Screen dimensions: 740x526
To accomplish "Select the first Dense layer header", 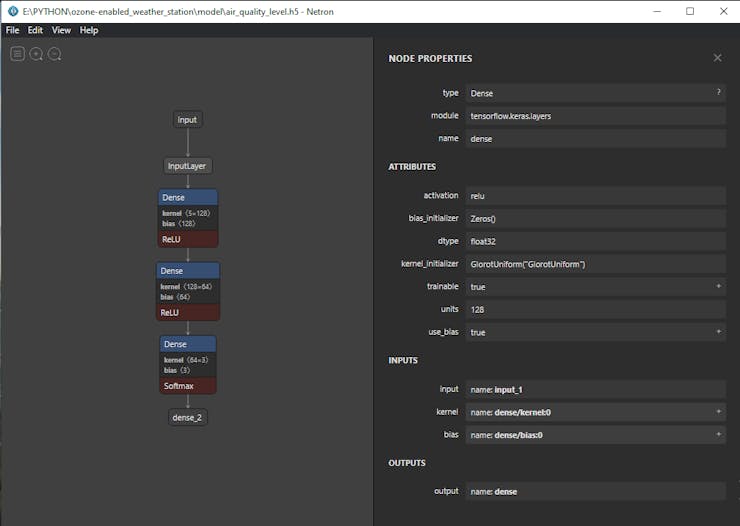I will (188, 197).
